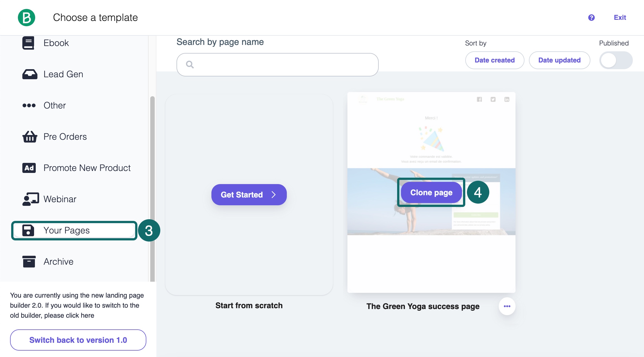Click the Lead Gen inbox icon
Viewport: 644px width, 357px height.
pos(30,74)
